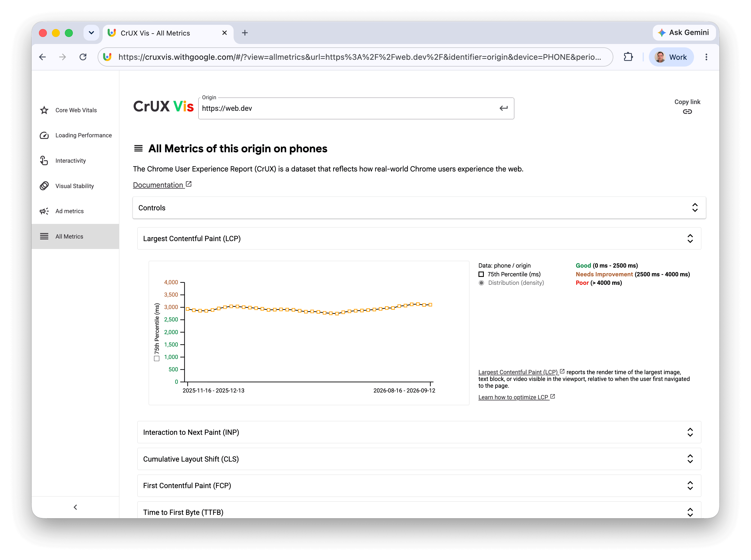Toggle the checkbox beside the chart's y-axis label
Screen dimensions: 751x560
click(156, 358)
